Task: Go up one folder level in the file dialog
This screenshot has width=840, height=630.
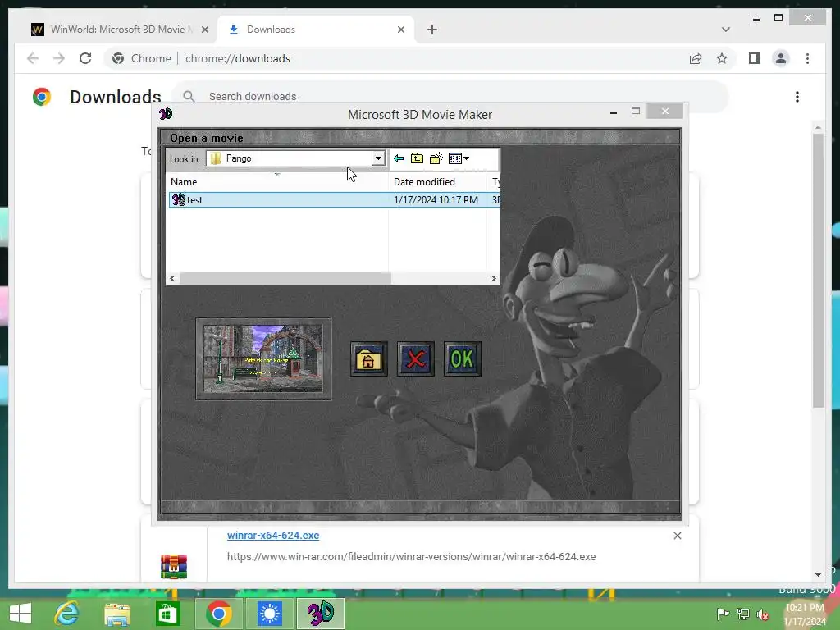Action: (x=417, y=158)
